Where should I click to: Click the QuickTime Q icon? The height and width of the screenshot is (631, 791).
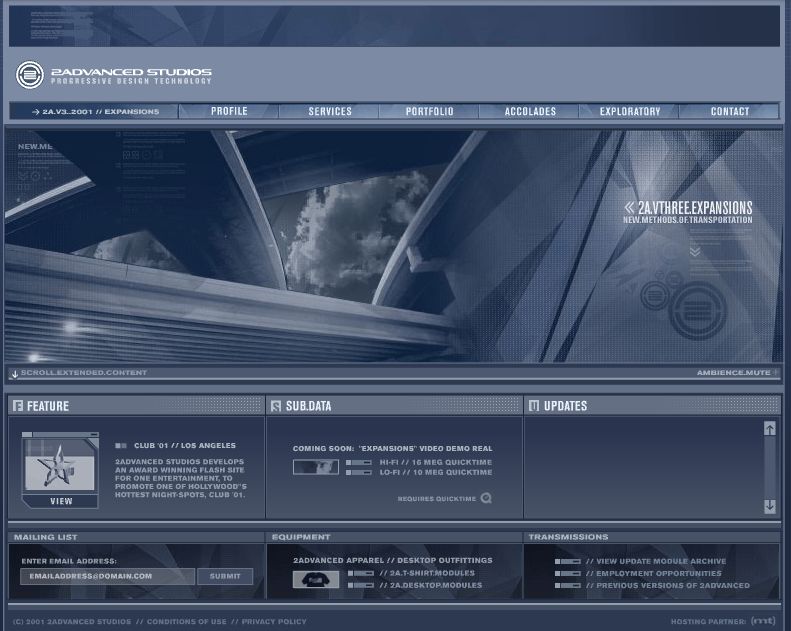point(486,498)
